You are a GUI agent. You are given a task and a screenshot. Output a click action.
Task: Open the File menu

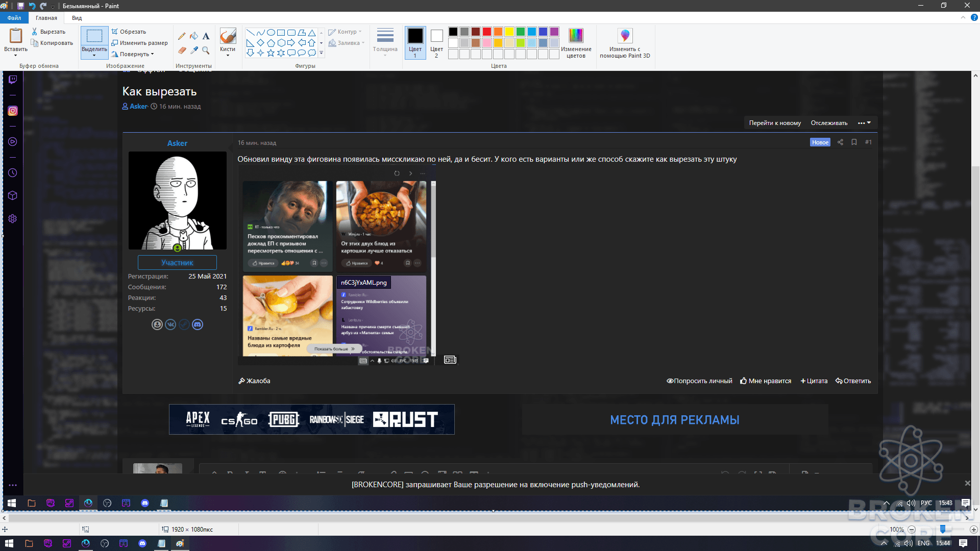pos(14,18)
